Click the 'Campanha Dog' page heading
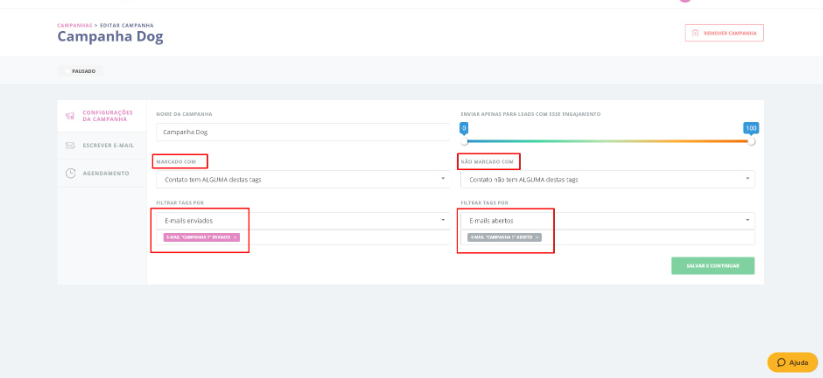The height and width of the screenshot is (378, 823). pyautogui.click(x=110, y=37)
